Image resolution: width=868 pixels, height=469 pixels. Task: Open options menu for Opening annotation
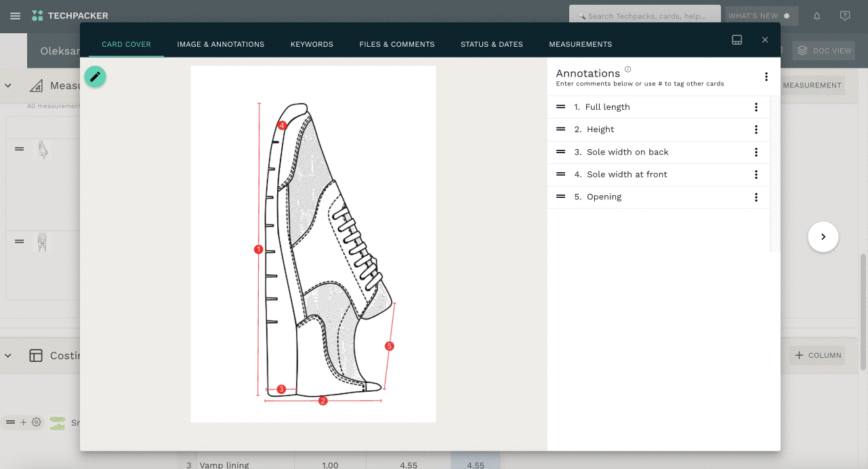756,197
